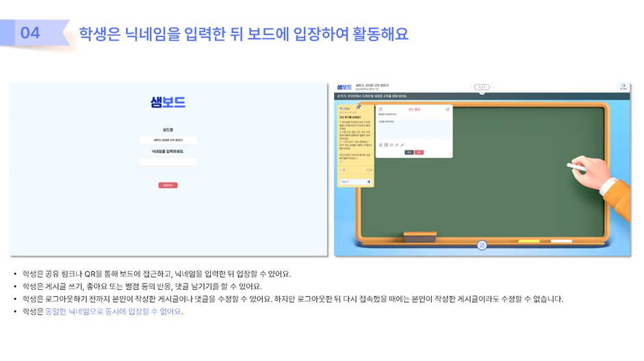Click the pushpin icon on yellow note

pyautogui.click(x=359, y=107)
